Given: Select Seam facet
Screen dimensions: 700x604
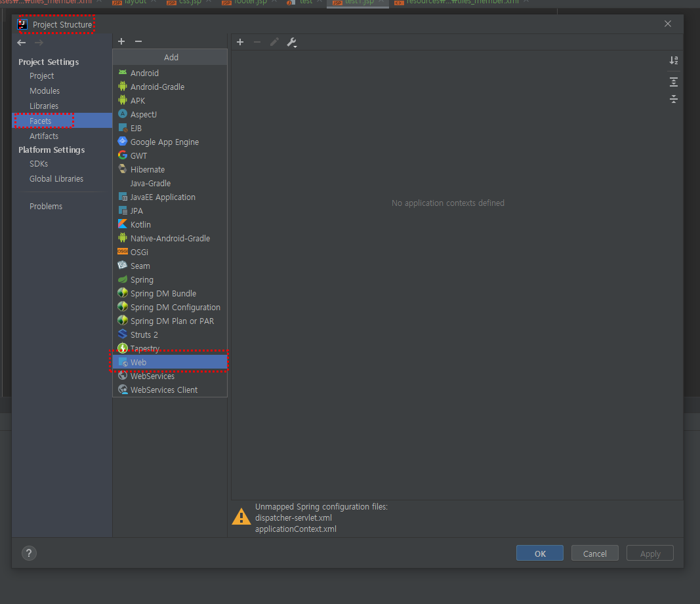Looking at the screenshot, I should coord(170,266).
